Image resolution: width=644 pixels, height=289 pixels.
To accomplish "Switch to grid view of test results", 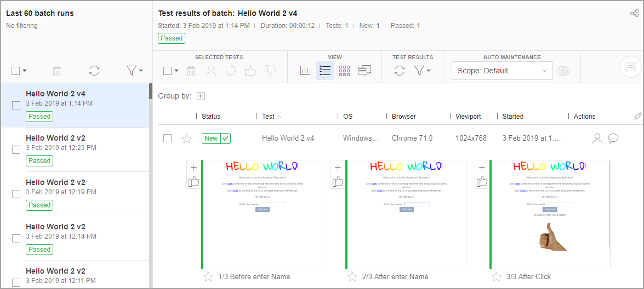I will (344, 71).
